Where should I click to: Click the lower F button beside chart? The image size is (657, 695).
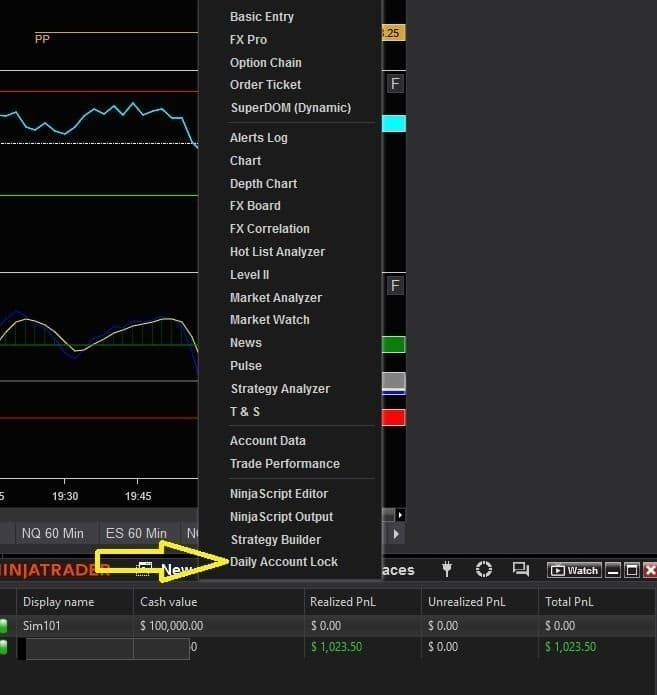[395, 285]
